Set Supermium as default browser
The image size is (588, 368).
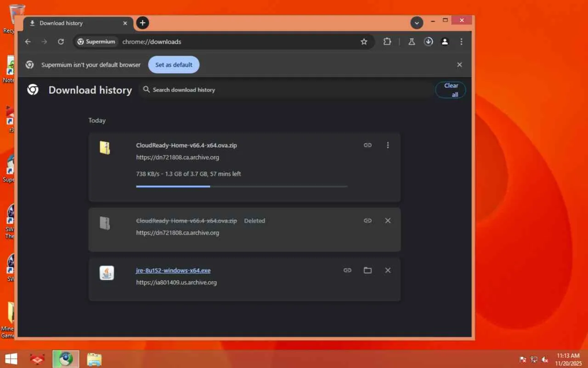click(x=174, y=65)
